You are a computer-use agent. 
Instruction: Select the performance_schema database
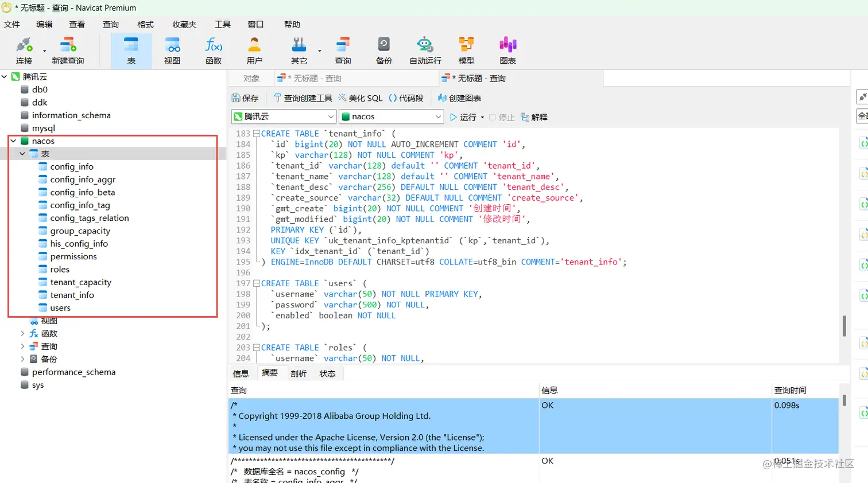pyautogui.click(x=73, y=372)
